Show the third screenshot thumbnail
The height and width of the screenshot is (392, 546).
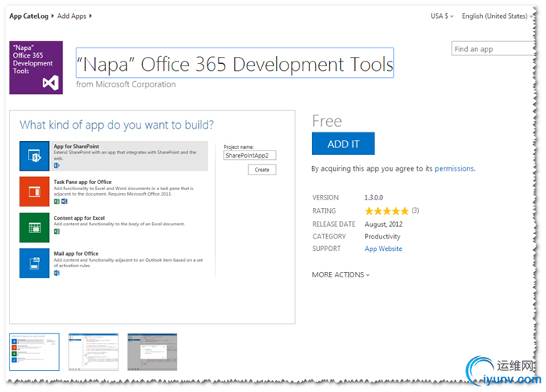click(x=152, y=351)
